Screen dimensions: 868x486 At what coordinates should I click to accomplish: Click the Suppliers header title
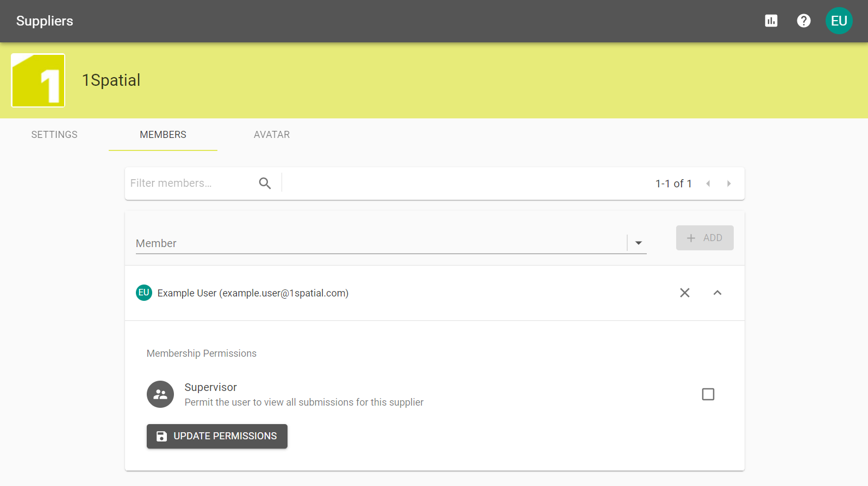tap(45, 21)
